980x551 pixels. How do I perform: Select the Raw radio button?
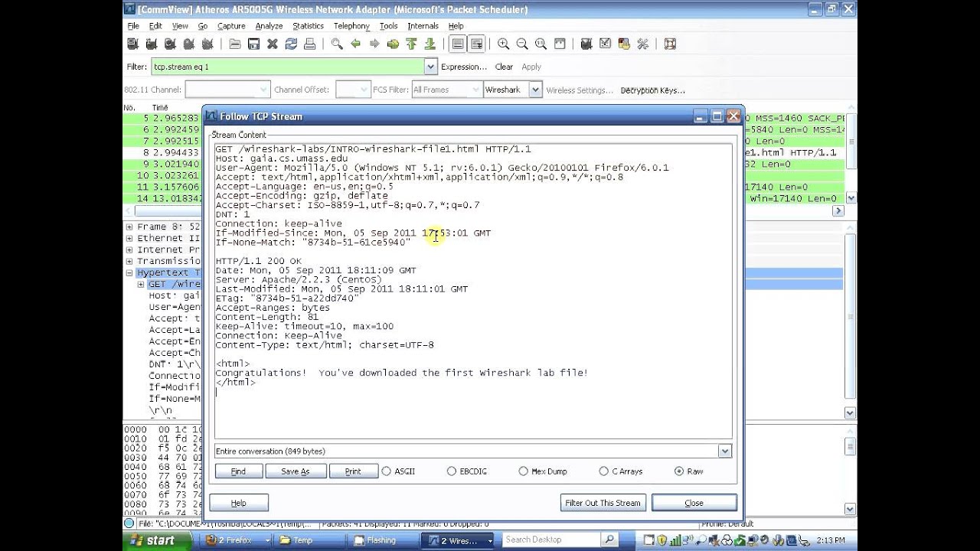[679, 471]
